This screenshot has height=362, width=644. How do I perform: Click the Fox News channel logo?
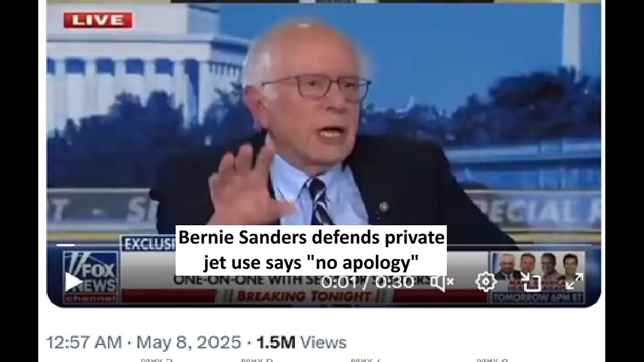91,277
